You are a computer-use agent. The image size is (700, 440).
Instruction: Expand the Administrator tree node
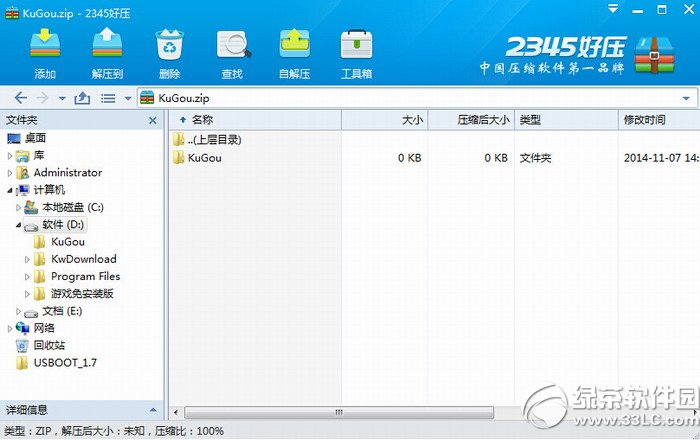(10, 173)
